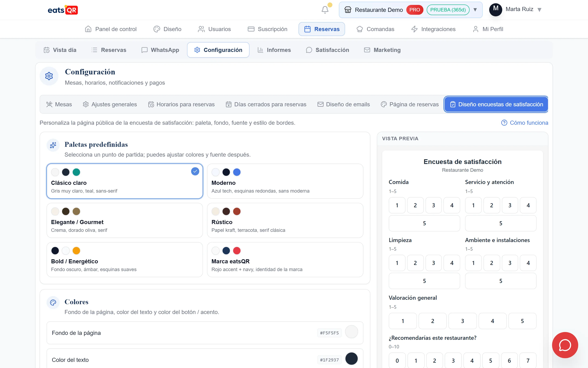This screenshot has height=368, width=588.
Task: Click the crossed utensils icon of Mesas
Action: pos(49,104)
